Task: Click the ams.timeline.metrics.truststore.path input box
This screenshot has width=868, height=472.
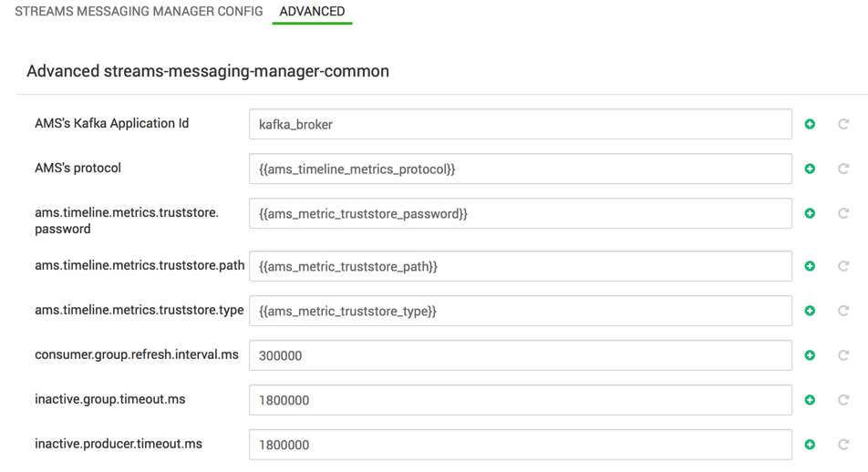Action: (x=520, y=266)
